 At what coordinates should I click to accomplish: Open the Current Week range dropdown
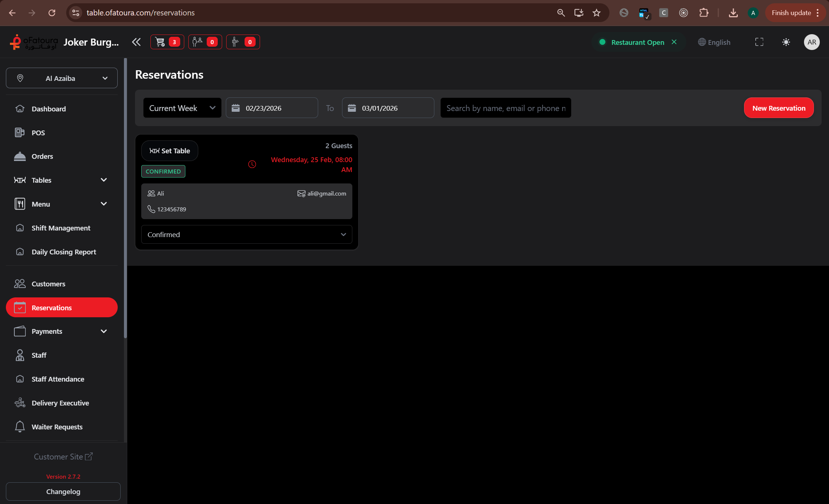click(x=182, y=108)
